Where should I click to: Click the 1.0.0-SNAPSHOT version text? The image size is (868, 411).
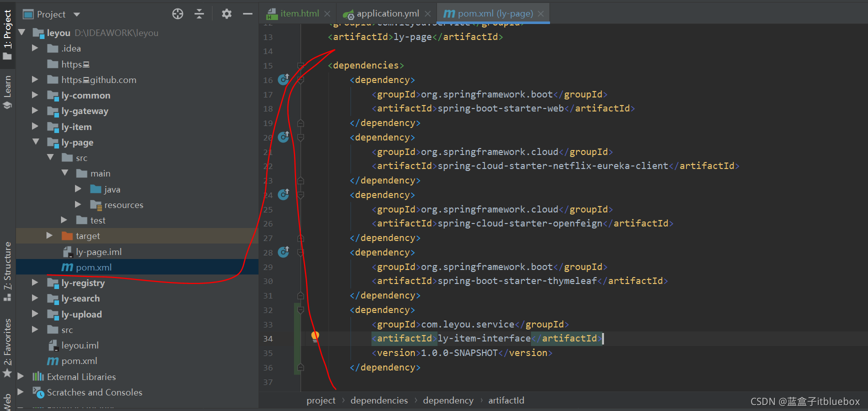459,353
